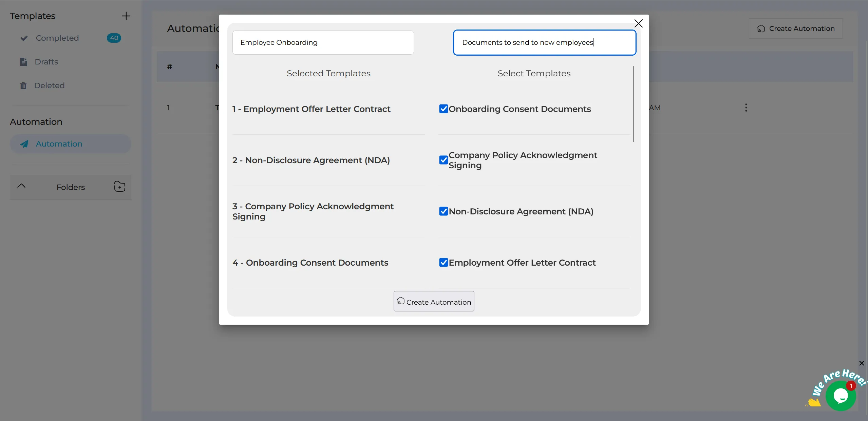The height and width of the screenshot is (421, 868).
Task: Click the plus icon beside Templates
Action: click(x=126, y=16)
